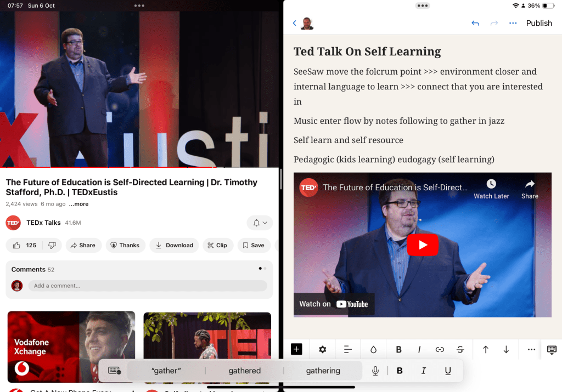562x392 pixels.
Task: Create a Clip of the video
Action: (217, 245)
